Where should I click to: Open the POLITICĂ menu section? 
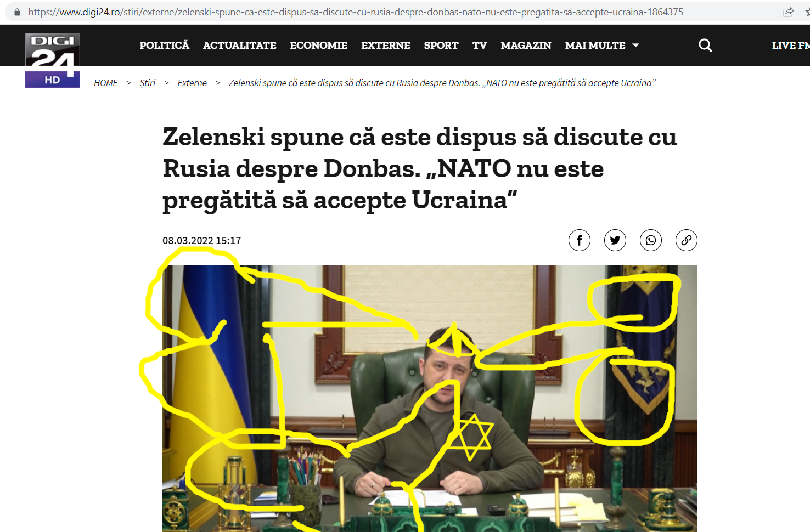coord(165,46)
